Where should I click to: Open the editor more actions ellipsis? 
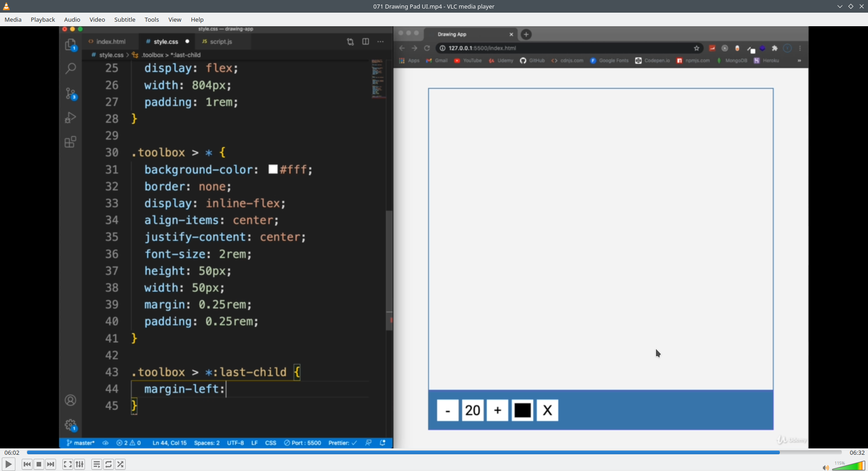(x=381, y=42)
